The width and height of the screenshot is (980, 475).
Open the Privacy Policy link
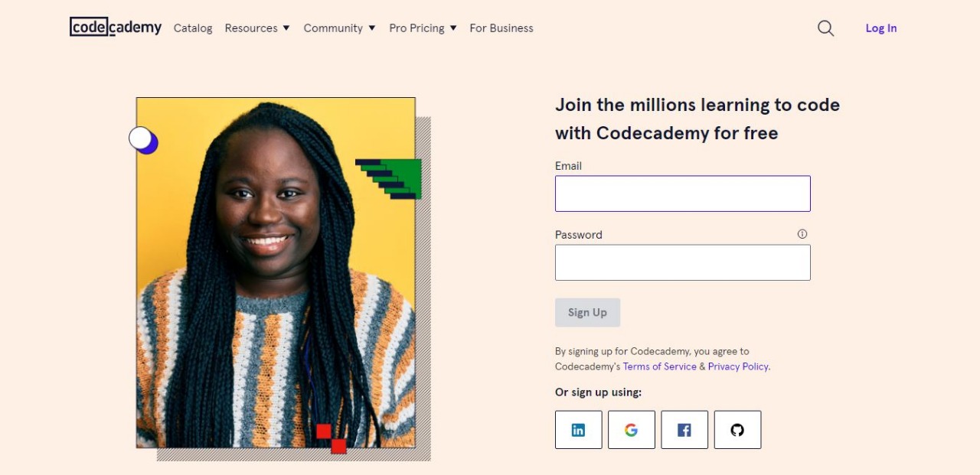[738, 366]
